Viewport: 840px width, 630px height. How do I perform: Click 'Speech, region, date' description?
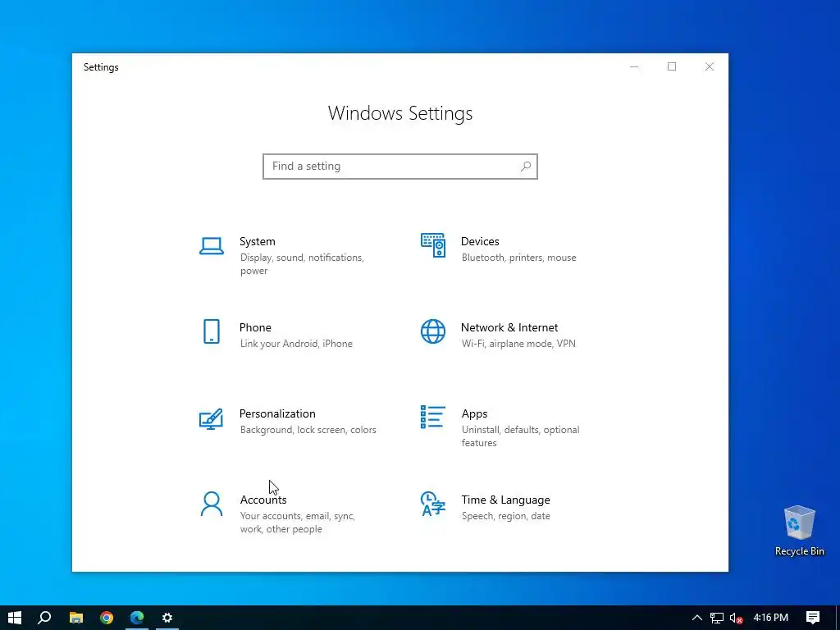click(x=505, y=516)
